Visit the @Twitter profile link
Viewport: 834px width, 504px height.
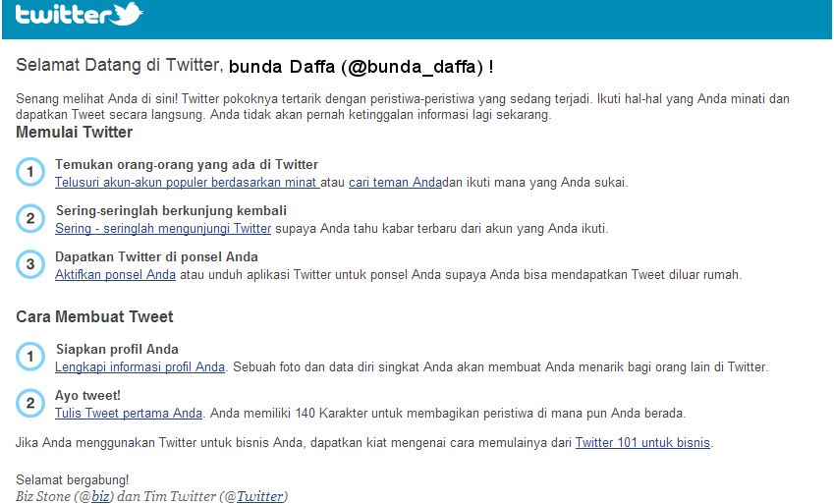259,496
